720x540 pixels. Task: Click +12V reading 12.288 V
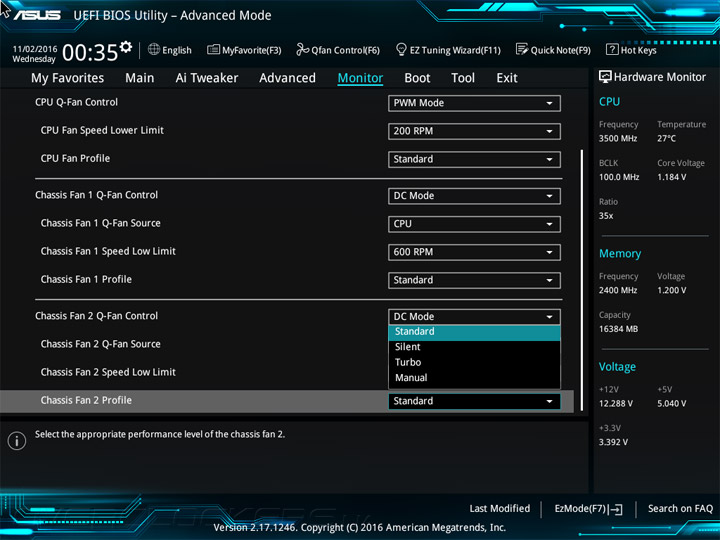tap(616, 403)
